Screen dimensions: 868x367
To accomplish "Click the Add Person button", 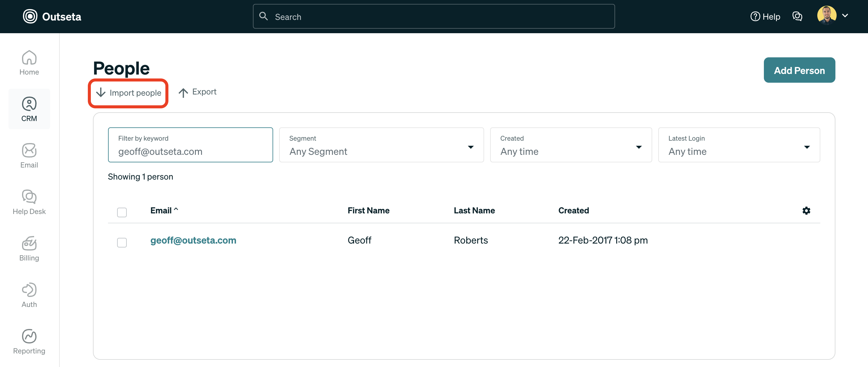I will point(799,70).
